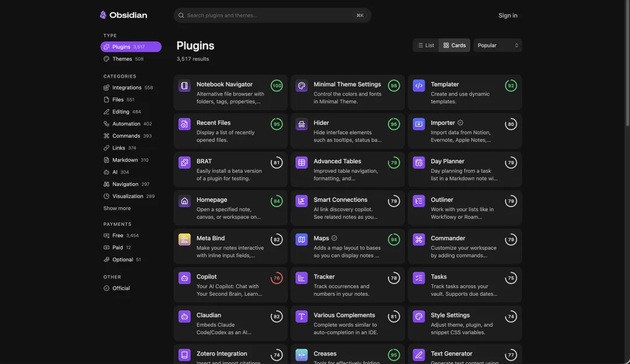This screenshot has width=630, height=364.
Task: Select the Plugins type filter
Action: pyautogui.click(x=131, y=47)
